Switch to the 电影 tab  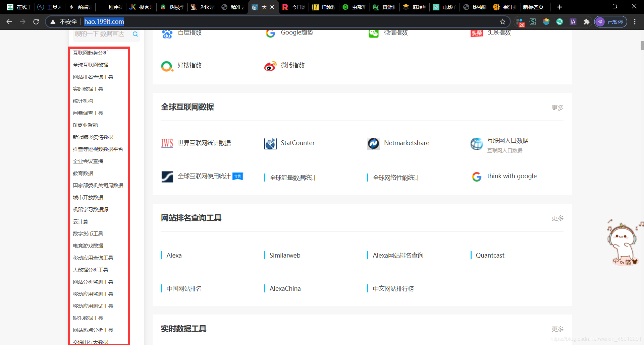tap(445, 7)
